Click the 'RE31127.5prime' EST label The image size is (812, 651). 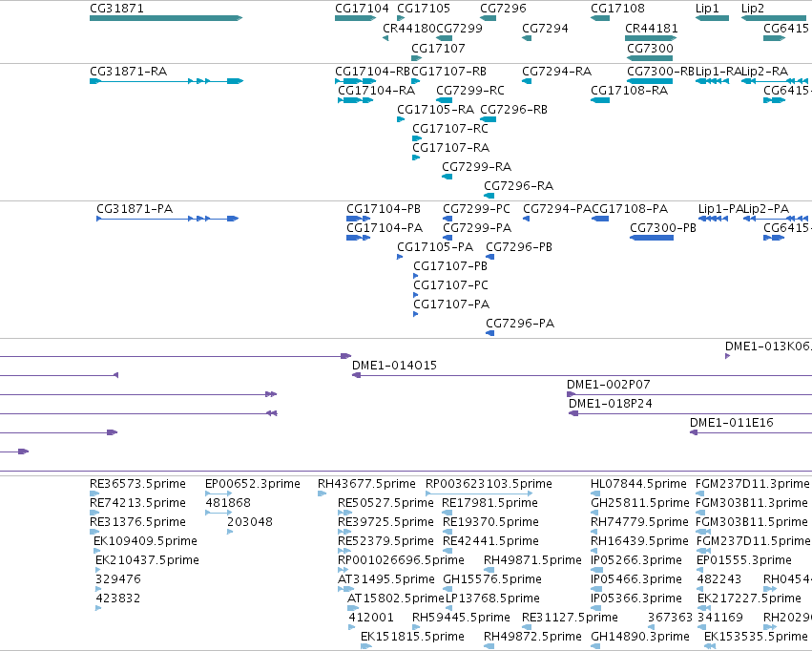pyautogui.click(x=570, y=618)
